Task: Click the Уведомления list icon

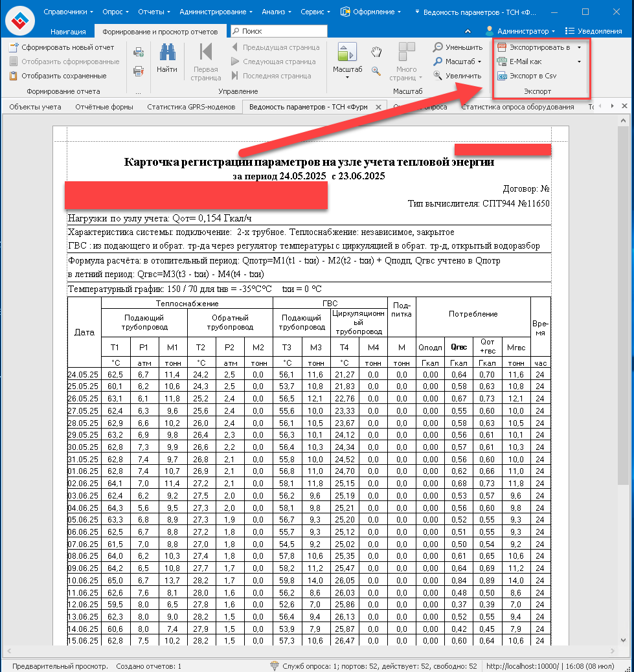Action: (569, 31)
